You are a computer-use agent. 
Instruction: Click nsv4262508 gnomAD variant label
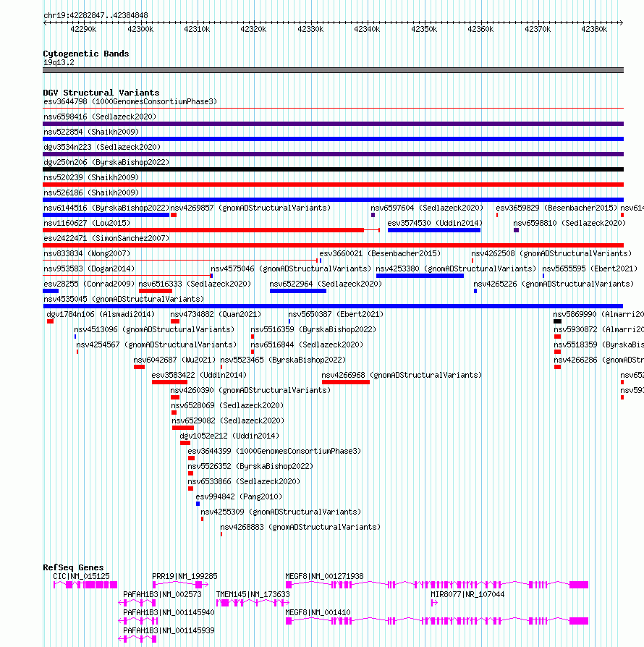[x=551, y=254]
